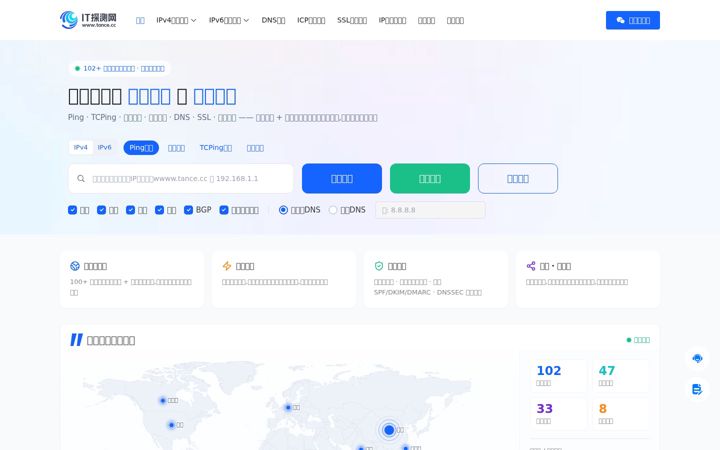The width and height of the screenshot is (720, 450).
Task: Select the Ping test tab
Action: click(141, 147)
